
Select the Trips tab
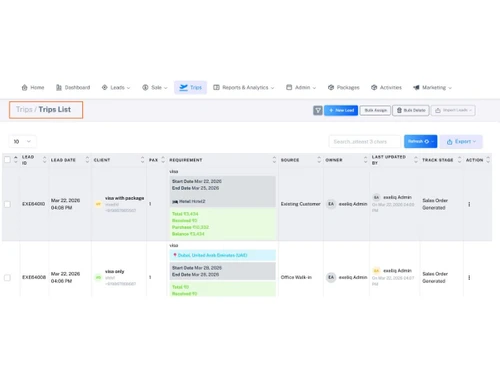click(190, 88)
